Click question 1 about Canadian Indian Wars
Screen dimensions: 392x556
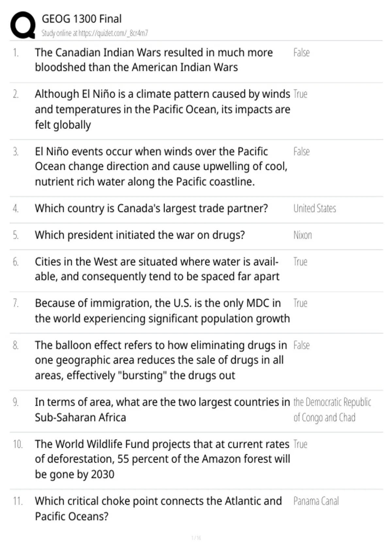coord(154,60)
